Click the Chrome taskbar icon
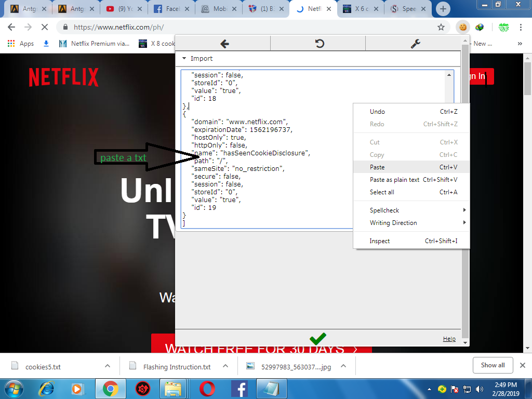Viewport: 532px width, 399px height. click(x=110, y=389)
